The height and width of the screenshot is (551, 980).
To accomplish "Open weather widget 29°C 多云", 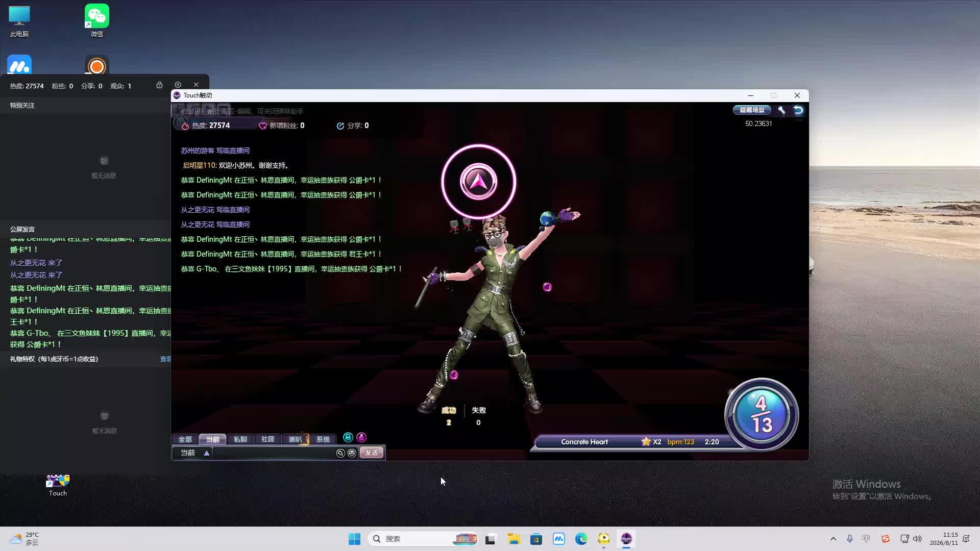I will coord(24,539).
